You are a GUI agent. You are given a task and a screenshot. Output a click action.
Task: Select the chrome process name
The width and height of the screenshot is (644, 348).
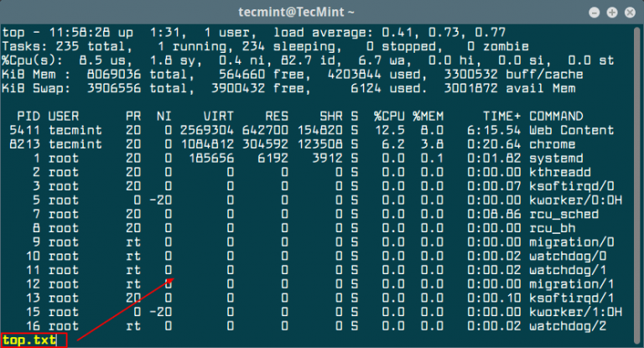(551, 143)
